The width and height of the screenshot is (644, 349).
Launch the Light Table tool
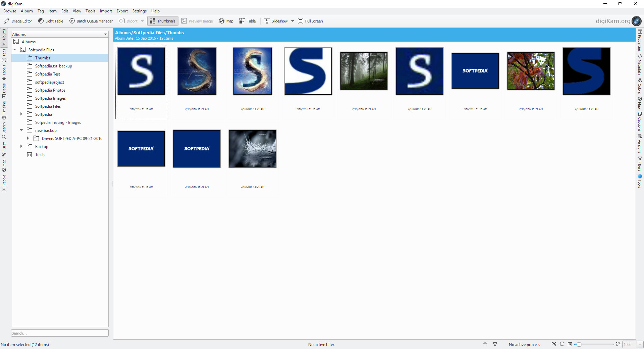click(x=51, y=21)
